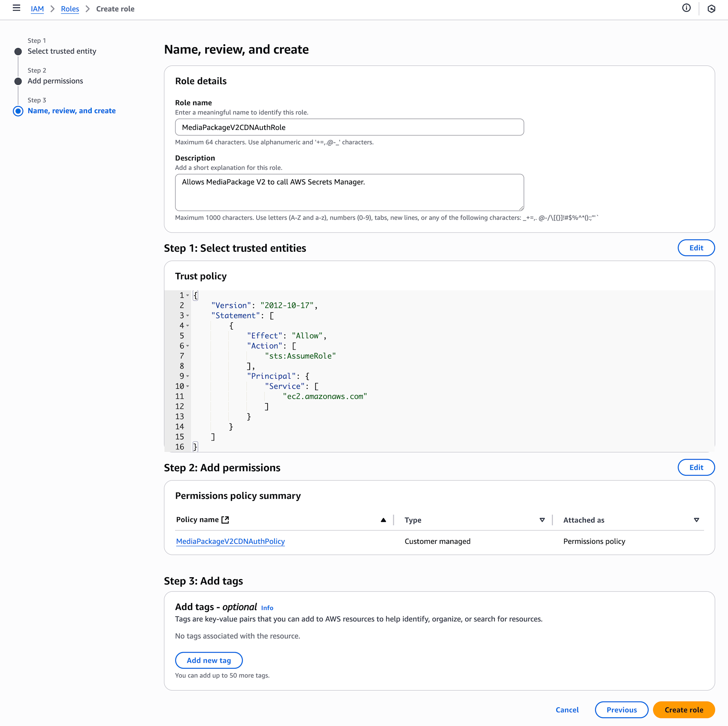Screen dimensions: 728x726
Task: Open MediaPackageV2CDNAuthPolicy link
Action: click(230, 541)
